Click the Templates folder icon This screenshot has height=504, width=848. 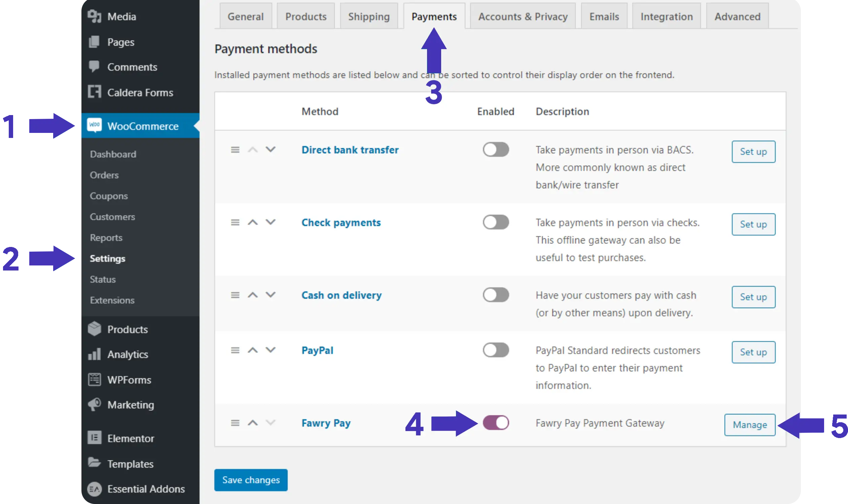coord(94,463)
